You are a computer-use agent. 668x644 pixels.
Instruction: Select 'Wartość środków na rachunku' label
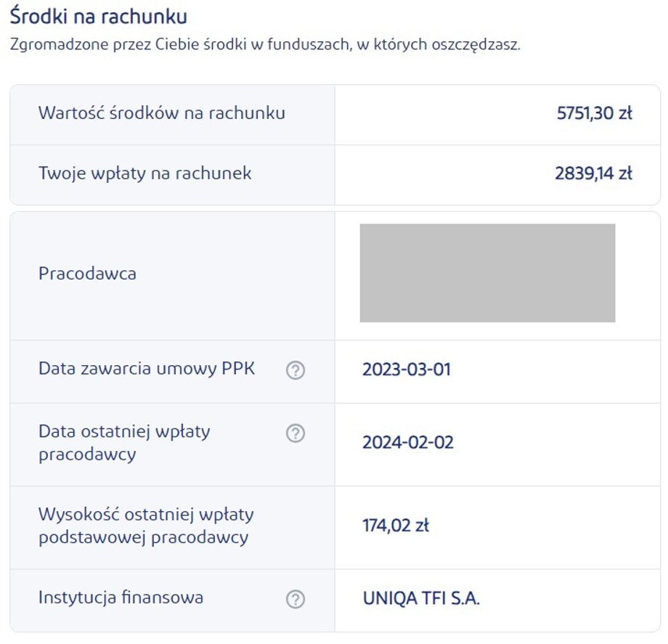[161, 113]
